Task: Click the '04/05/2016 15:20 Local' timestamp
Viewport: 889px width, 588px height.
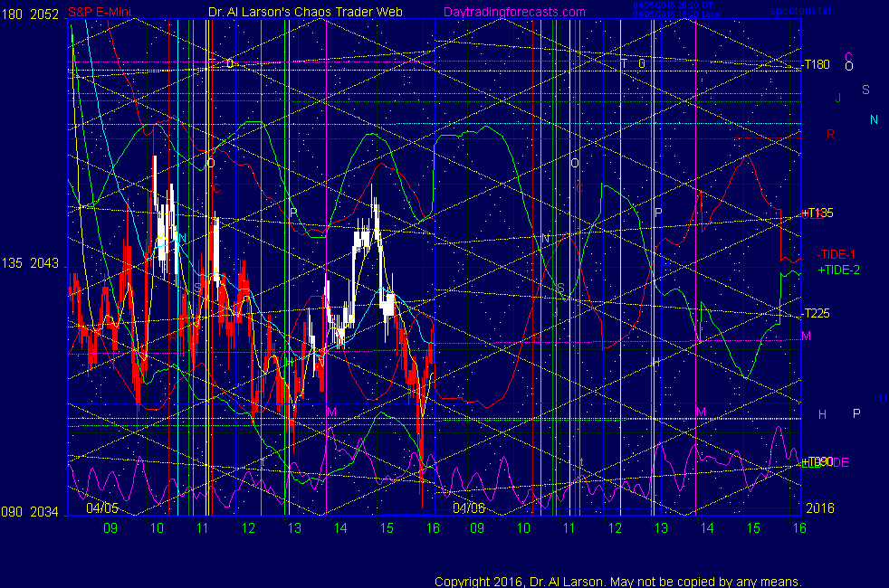Action: (677, 14)
